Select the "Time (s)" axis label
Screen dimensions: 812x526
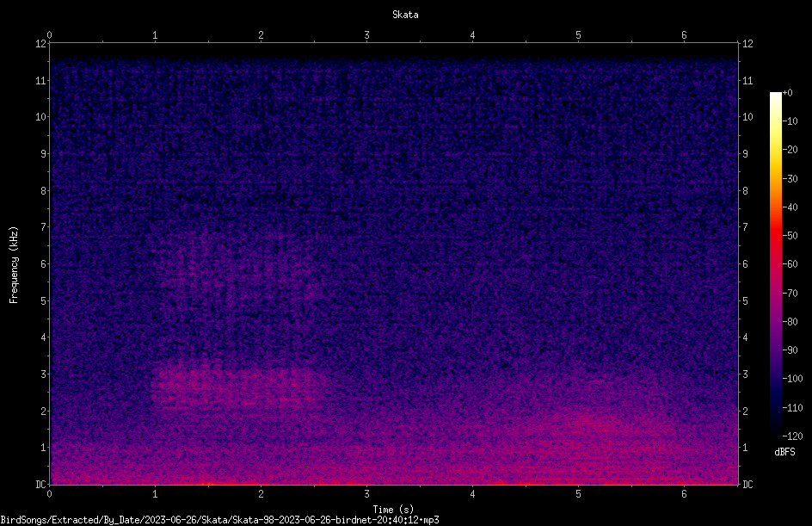pos(393,510)
